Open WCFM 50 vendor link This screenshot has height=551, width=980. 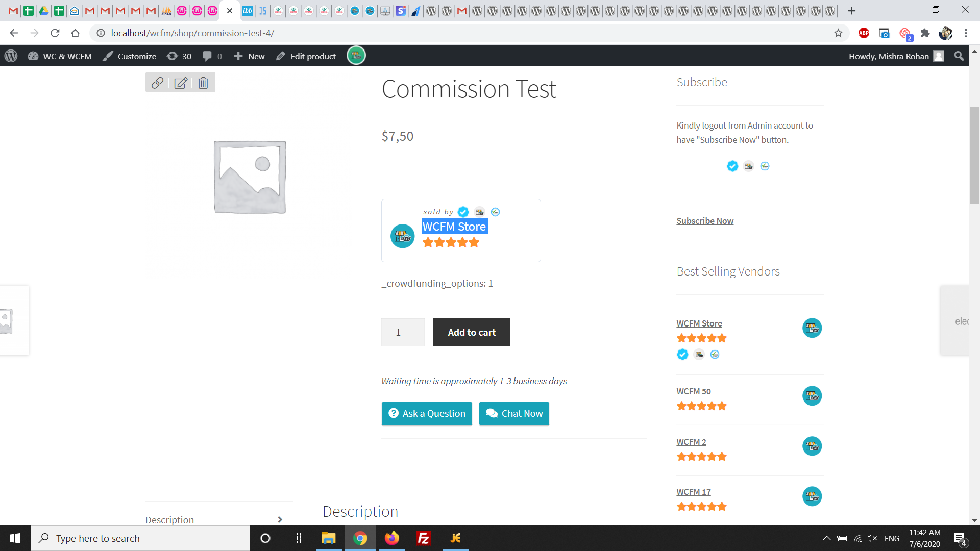tap(694, 391)
